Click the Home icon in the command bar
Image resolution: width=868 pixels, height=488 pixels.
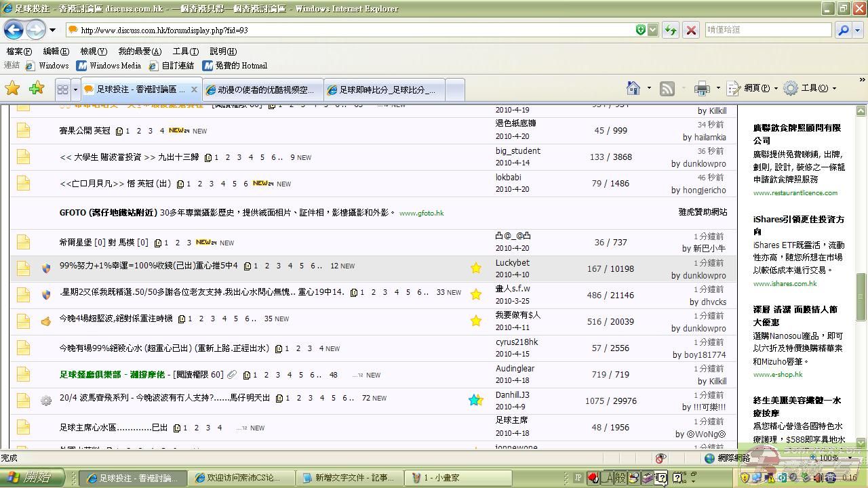(x=633, y=89)
